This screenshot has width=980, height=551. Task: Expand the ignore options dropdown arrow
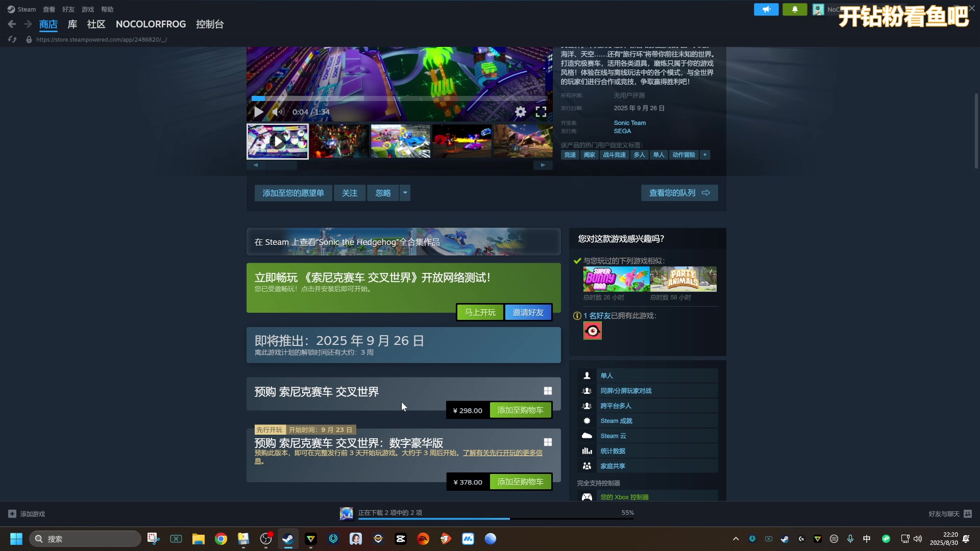click(405, 193)
